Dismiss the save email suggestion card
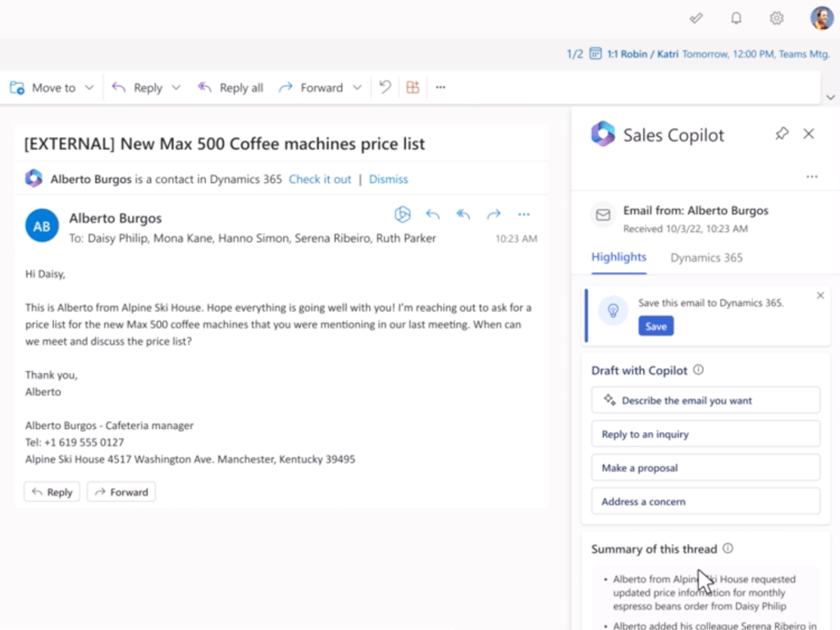Image resolution: width=840 pixels, height=630 pixels. click(820, 295)
